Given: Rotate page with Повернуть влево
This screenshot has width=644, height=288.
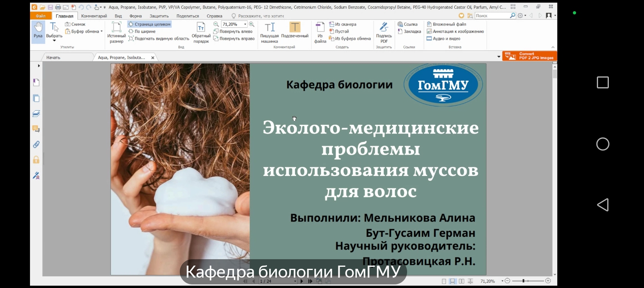Looking at the screenshot, I should 233,32.
